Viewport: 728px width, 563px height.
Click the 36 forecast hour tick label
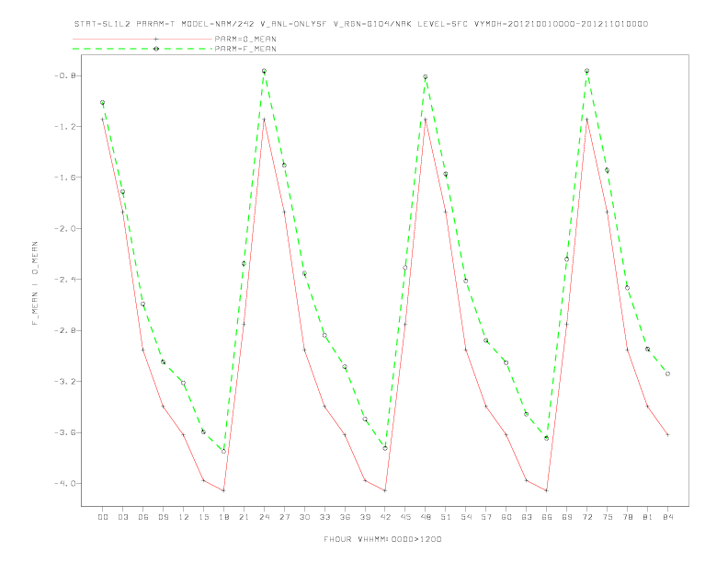point(345,517)
